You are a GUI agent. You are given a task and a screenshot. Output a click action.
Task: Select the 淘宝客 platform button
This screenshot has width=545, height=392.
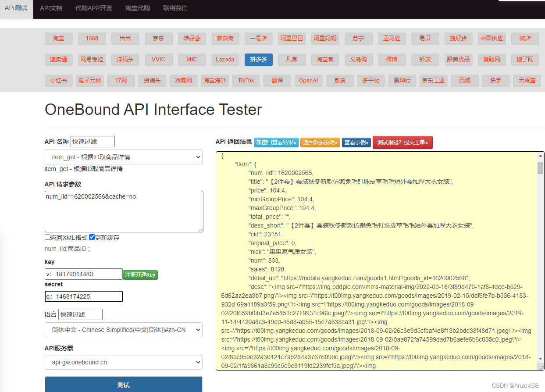click(325, 60)
